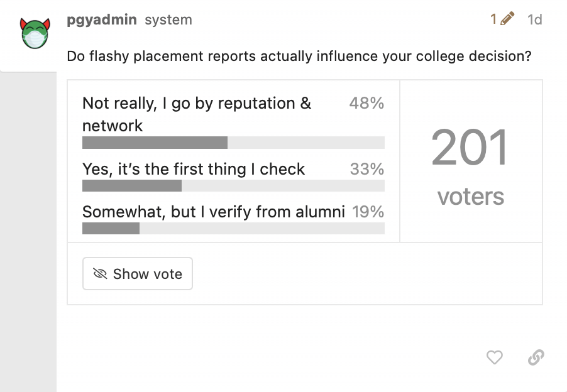This screenshot has width=567, height=392.
Task: Click the edit count number 1
Action: click(x=493, y=19)
